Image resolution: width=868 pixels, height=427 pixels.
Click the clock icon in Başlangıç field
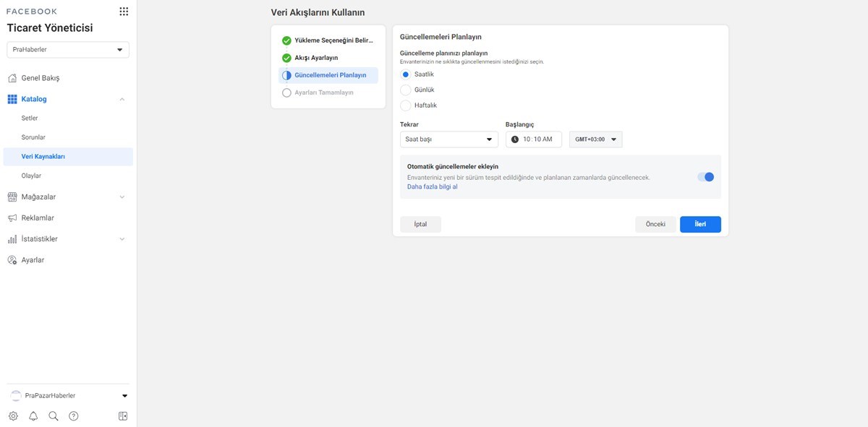point(515,139)
